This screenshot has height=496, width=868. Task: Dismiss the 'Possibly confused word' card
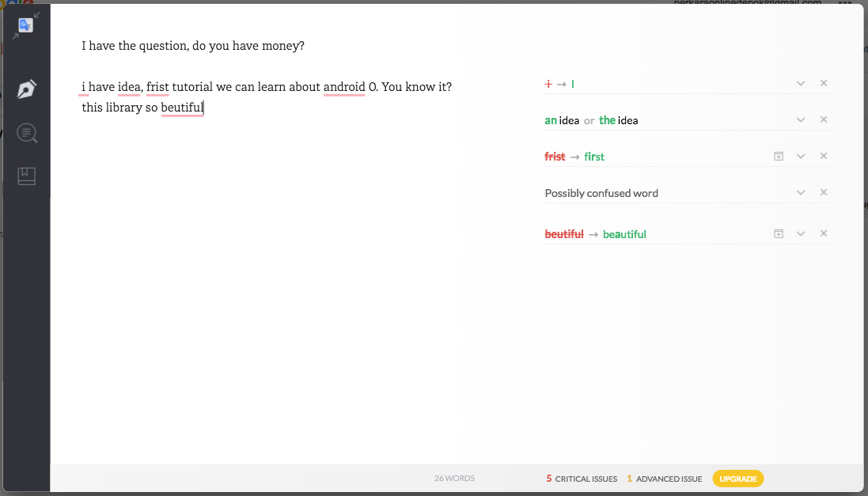[824, 193]
